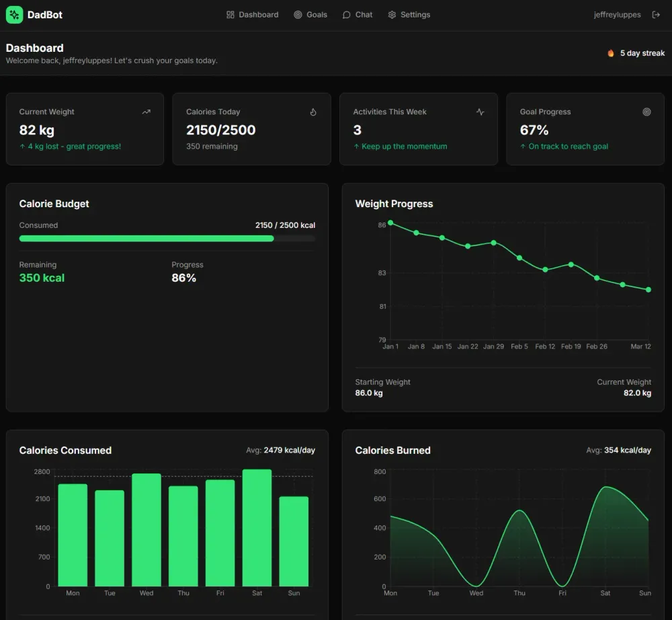Image resolution: width=672 pixels, height=620 pixels.
Task: Click the Sat bar in Calories Consumed
Action: coord(257,528)
